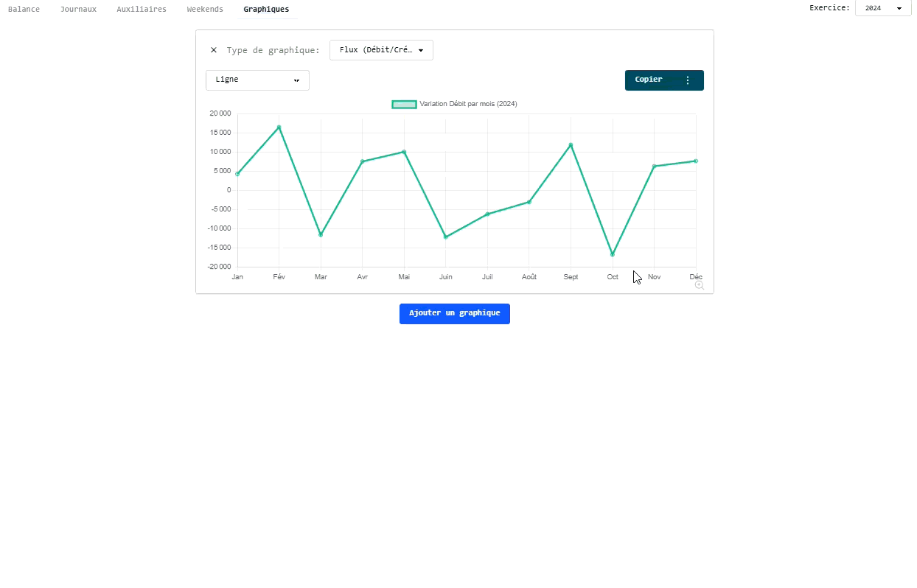Click the Copier button
917x588 pixels.
pos(648,80)
